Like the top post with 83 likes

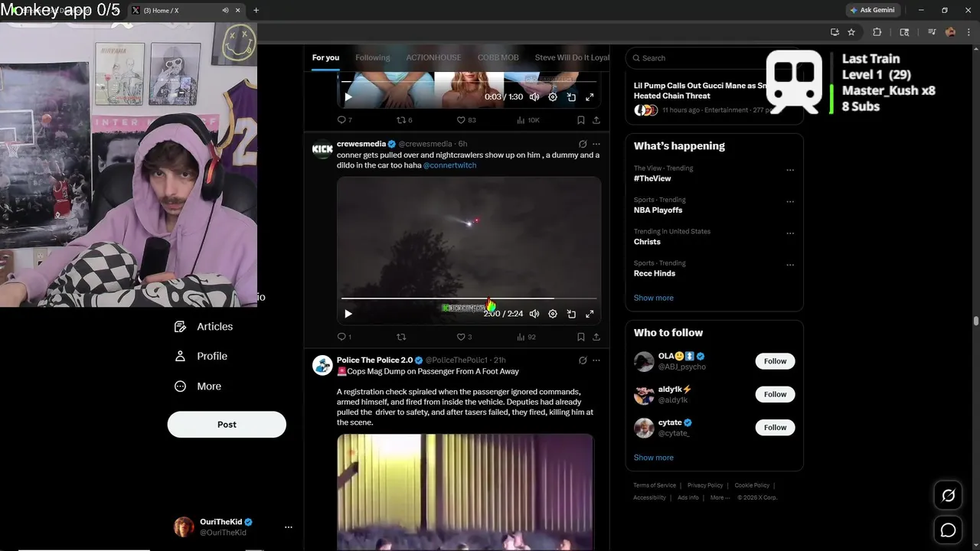pos(466,120)
